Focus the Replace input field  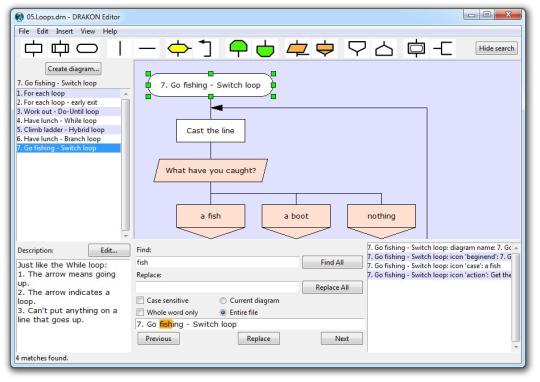pyautogui.click(x=217, y=287)
